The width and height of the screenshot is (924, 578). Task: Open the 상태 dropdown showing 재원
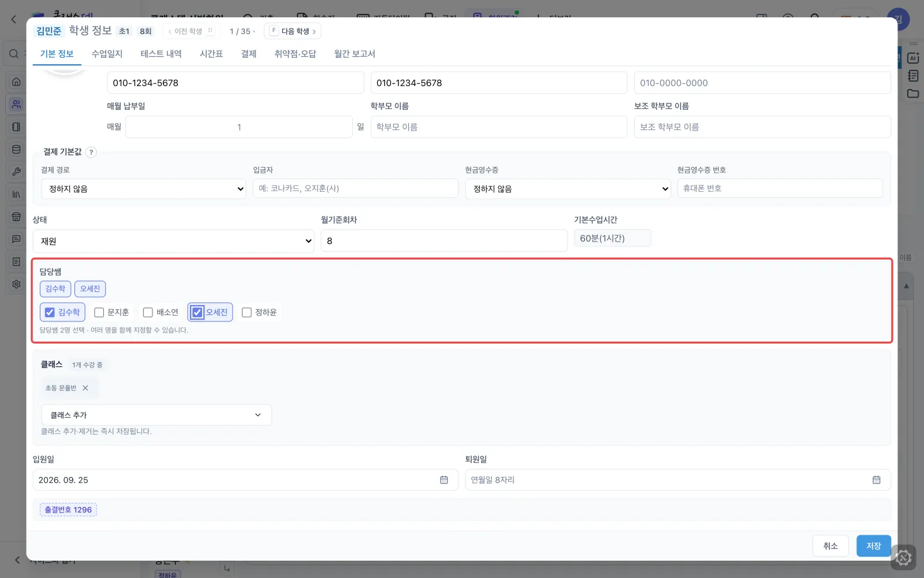click(x=173, y=241)
